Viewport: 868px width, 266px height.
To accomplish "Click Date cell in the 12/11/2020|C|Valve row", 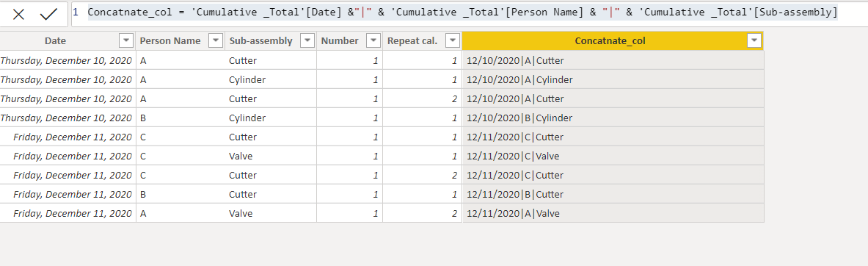I will click(68, 157).
